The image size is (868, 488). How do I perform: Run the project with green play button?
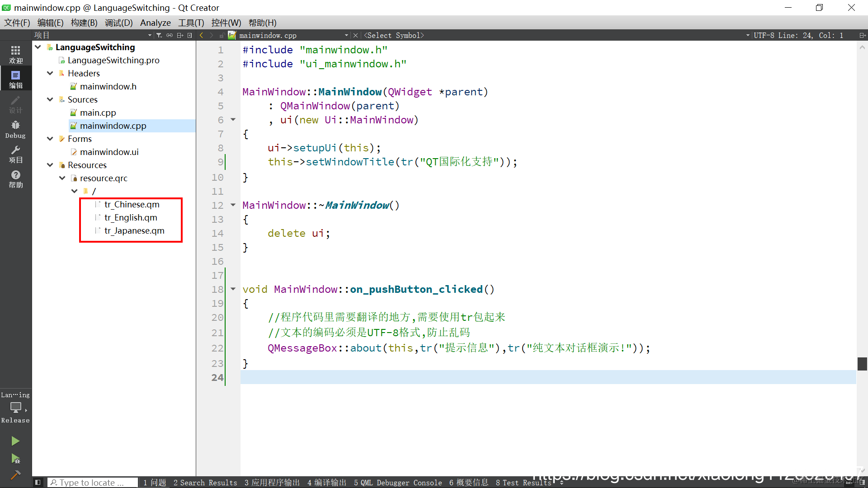tap(15, 441)
